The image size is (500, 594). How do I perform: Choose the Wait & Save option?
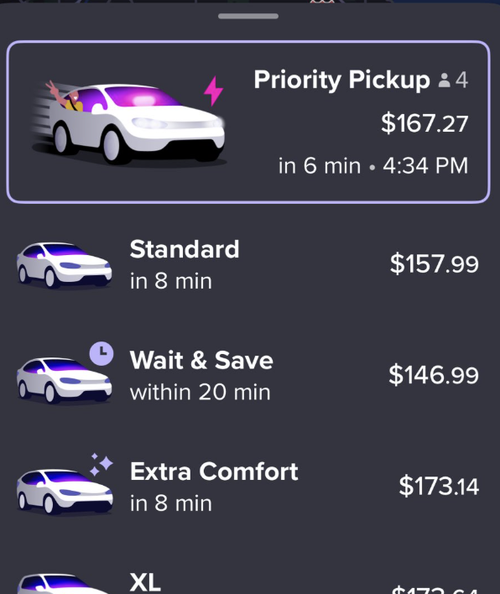248,376
